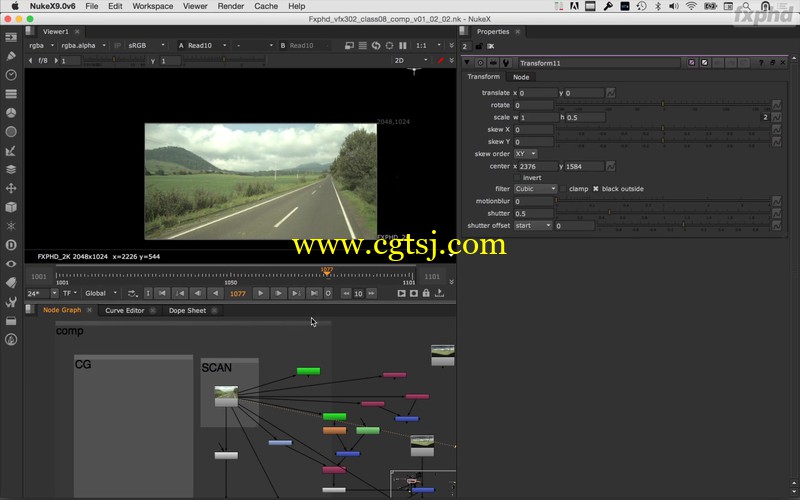The width and height of the screenshot is (800, 500).
Task: Adjust the motionblur slider
Action: coord(663,201)
